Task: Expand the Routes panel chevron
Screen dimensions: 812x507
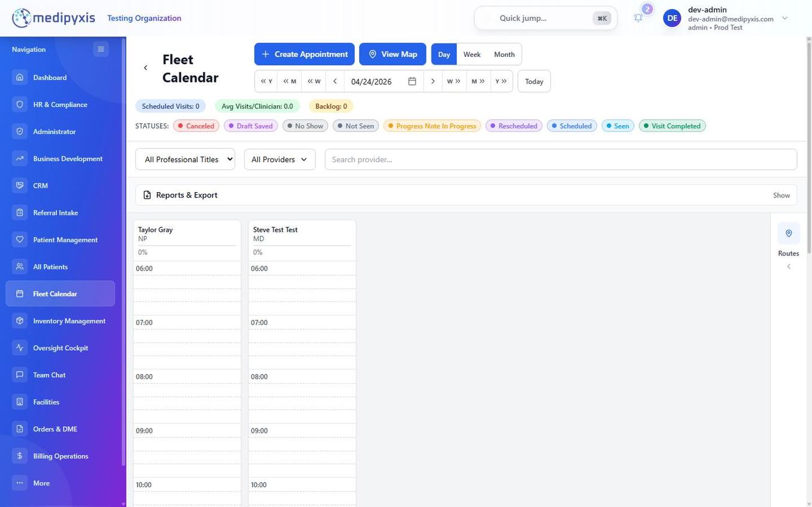Action: point(789,266)
